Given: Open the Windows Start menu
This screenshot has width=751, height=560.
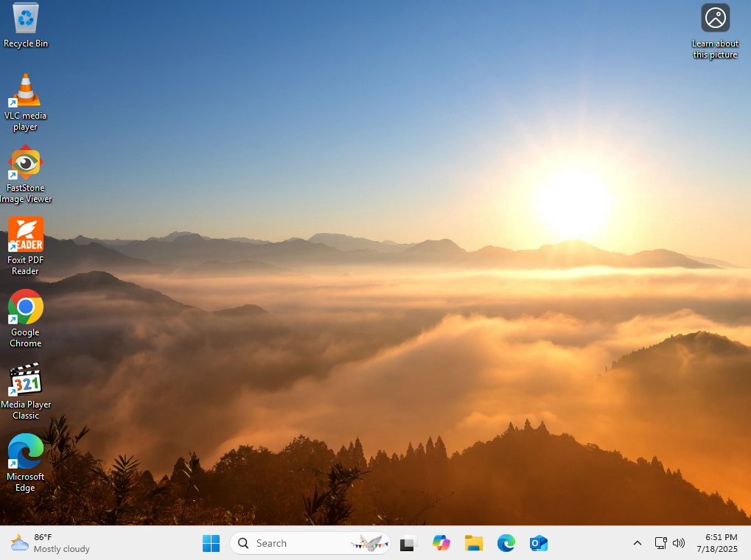Looking at the screenshot, I should tap(212, 543).
